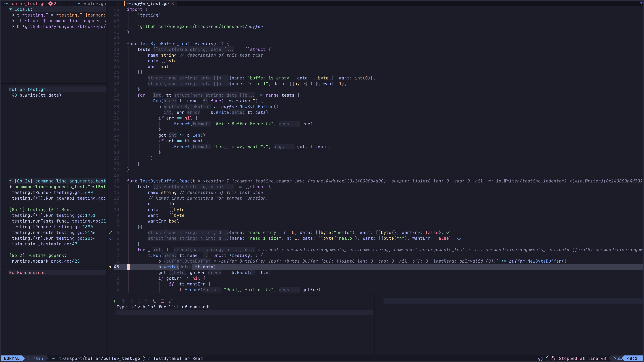
Task: Select the "[Go 1] testing.(*T).Run:" goroutine
Action: (x=41, y=210)
